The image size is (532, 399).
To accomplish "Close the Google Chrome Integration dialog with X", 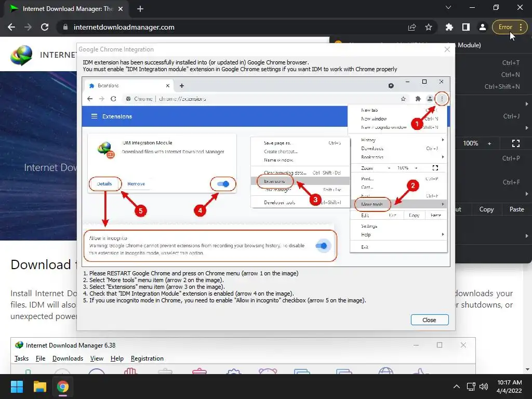I will [x=447, y=49].
